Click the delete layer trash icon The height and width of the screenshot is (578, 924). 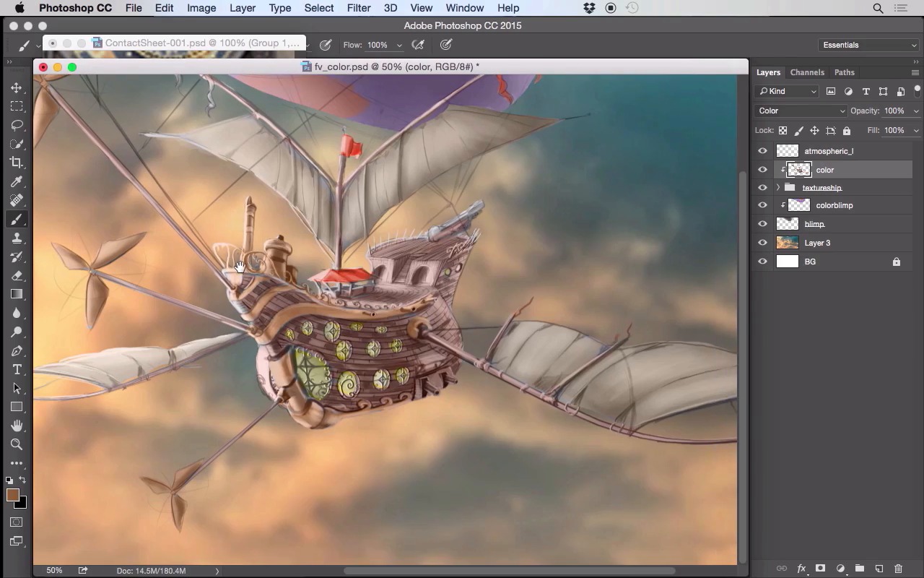point(898,569)
